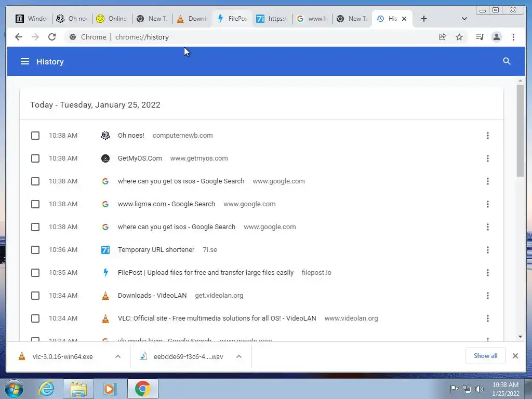Viewport: 532px width, 399px height.
Task: Tick checkbox for VLC: Official site entry
Action: point(35,318)
